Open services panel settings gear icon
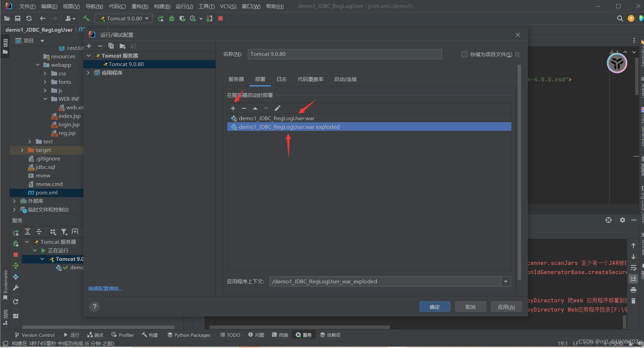Image resolution: width=644 pixels, height=348 pixels. pyautogui.click(x=623, y=220)
